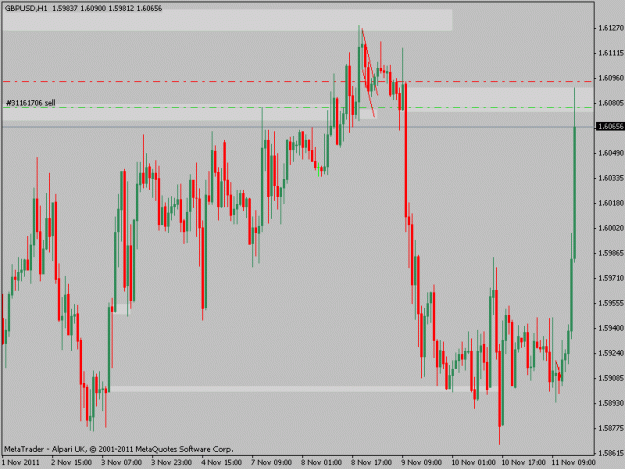Click the 1.58775 price axis label
The height and width of the screenshot is (469, 625).
click(x=610, y=428)
